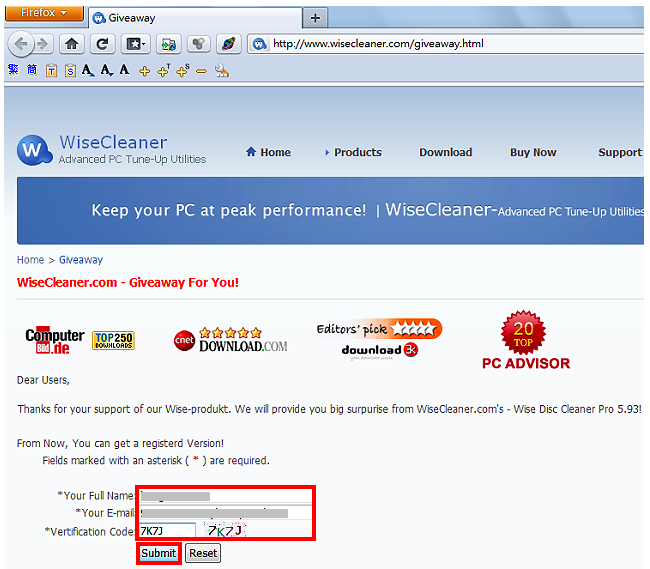Open a new tab with the plus button
Viewport: 650px width, 569px height.
coord(315,18)
